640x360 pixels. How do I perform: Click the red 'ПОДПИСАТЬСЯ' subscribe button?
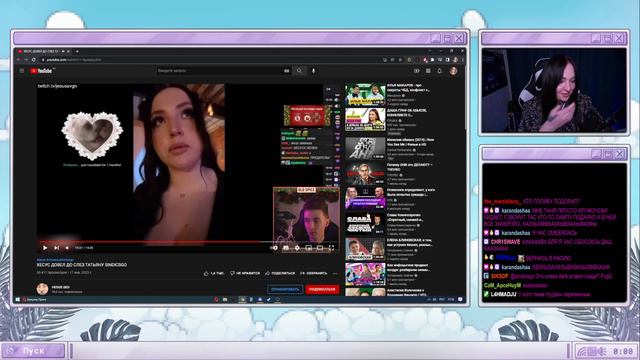pyautogui.click(x=322, y=289)
